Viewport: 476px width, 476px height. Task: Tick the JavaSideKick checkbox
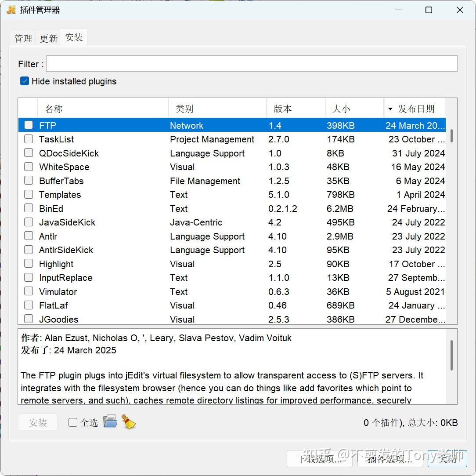pos(29,222)
